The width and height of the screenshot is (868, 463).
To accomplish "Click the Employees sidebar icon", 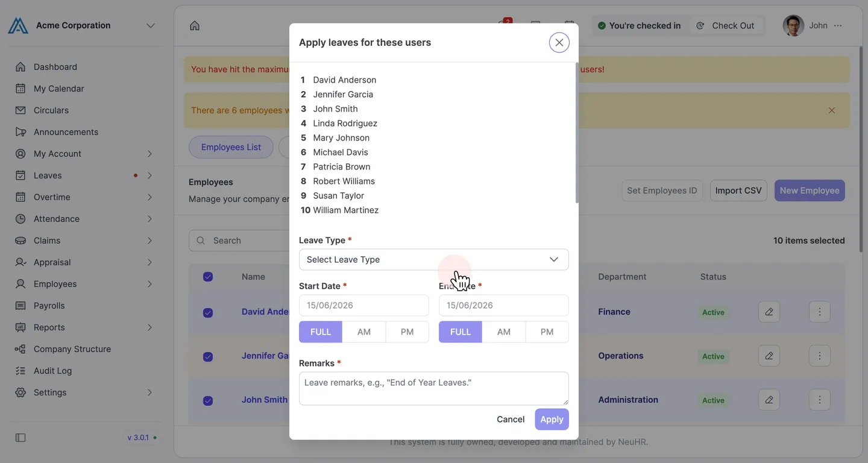I will [x=20, y=284].
